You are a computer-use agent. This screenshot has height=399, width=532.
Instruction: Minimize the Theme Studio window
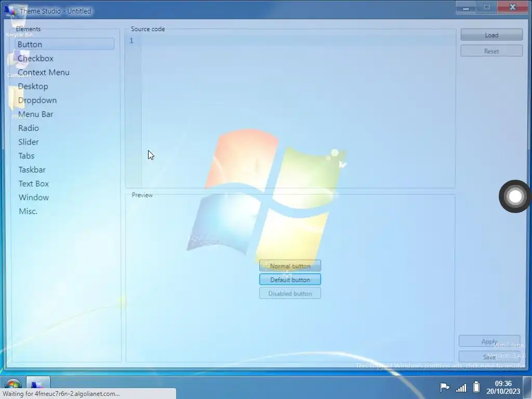pyautogui.click(x=466, y=7)
